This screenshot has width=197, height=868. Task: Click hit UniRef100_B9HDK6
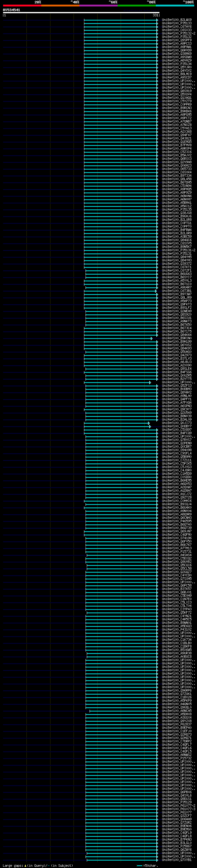pyautogui.click(x=176, y=111)
